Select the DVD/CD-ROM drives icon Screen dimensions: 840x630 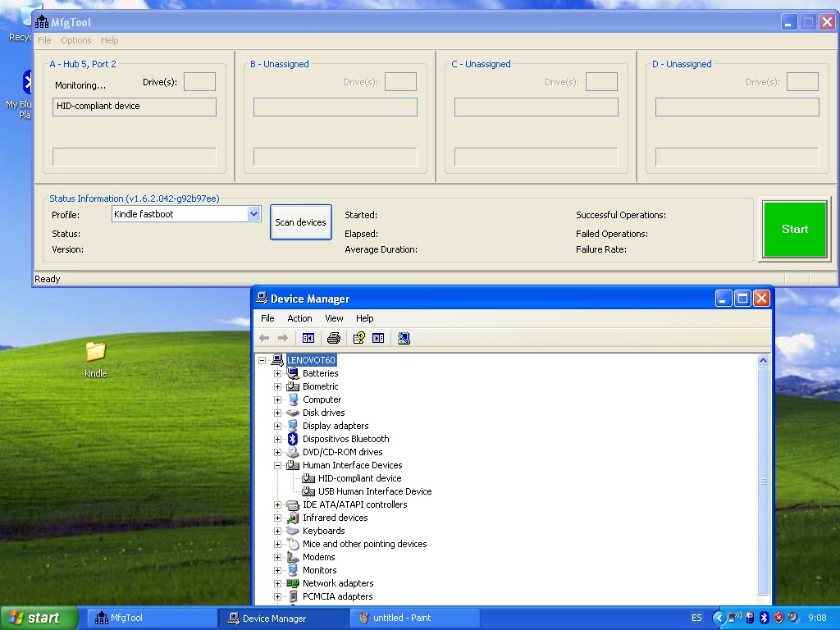tap(293, 452)
